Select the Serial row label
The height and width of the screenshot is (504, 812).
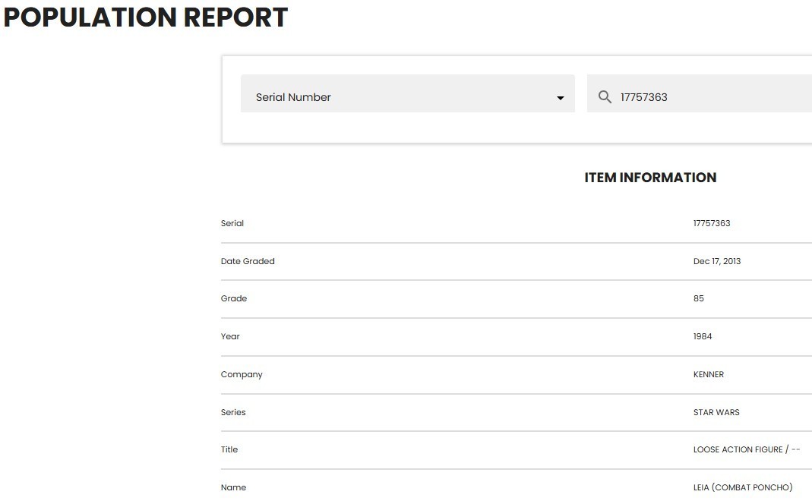[232, 223]
